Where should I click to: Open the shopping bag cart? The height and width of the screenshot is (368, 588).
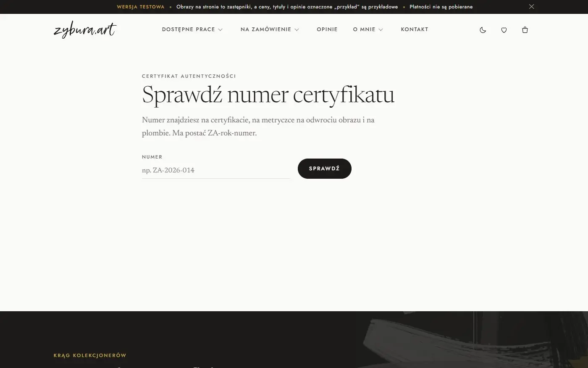525,30
